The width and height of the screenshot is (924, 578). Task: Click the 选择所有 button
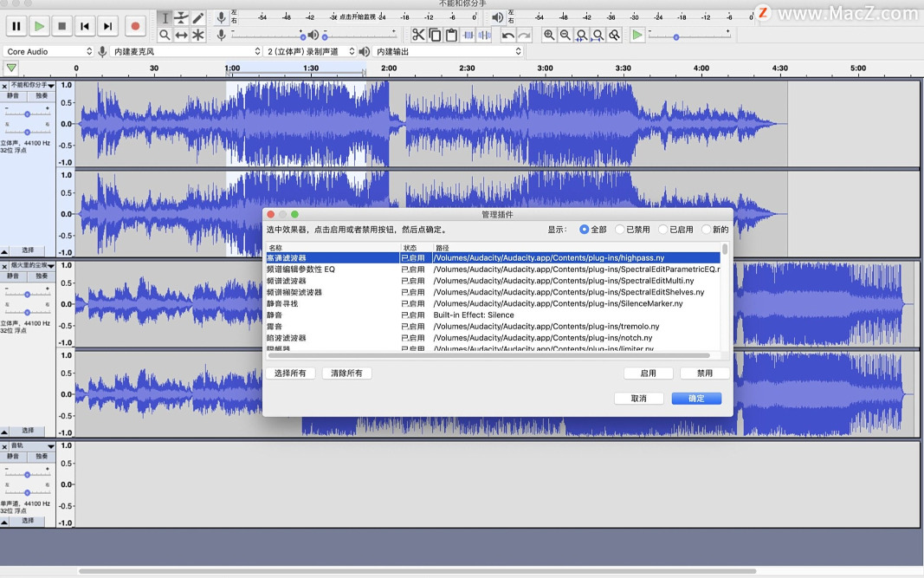coord(290,373)
